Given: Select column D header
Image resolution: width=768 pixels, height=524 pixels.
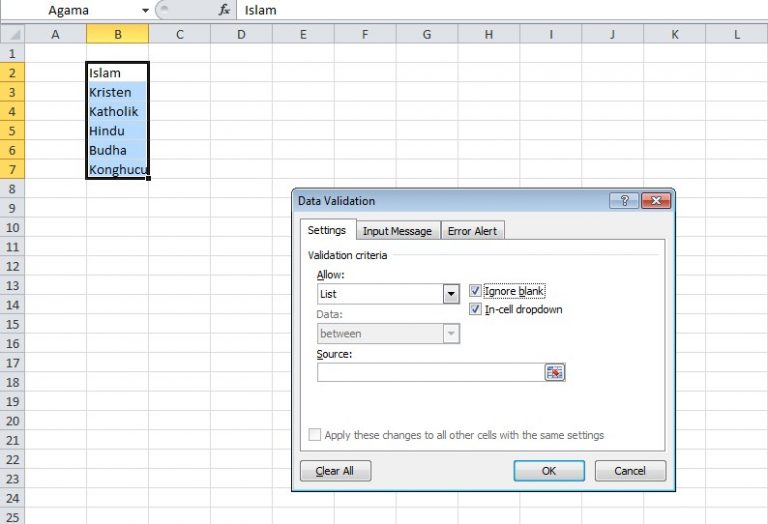Looking at the screenshot, I should [x=241, y=34].
